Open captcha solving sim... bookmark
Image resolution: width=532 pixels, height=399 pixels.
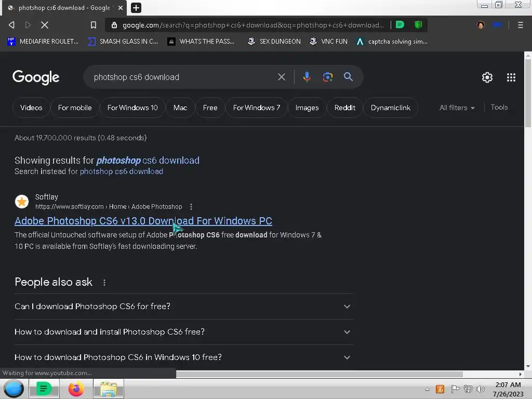[x=392, y=42]
